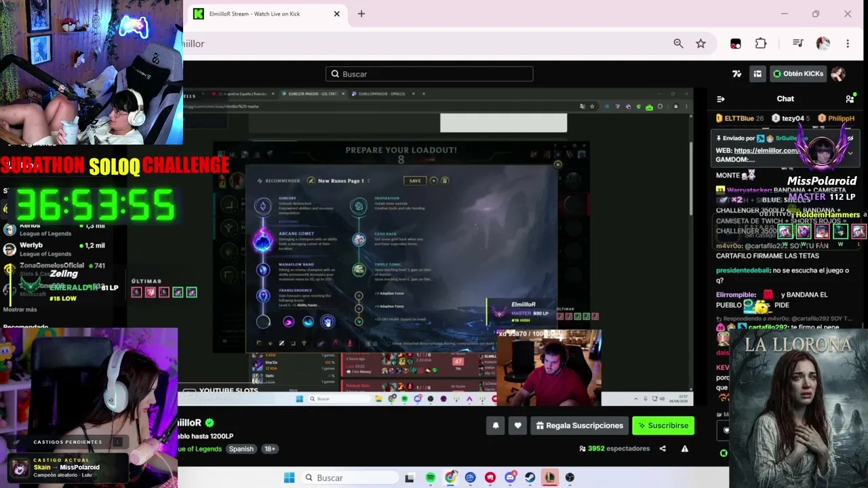Screen dimensions: 868x488
Task: Click the Spanish language tag
Action: pos(241,449)
